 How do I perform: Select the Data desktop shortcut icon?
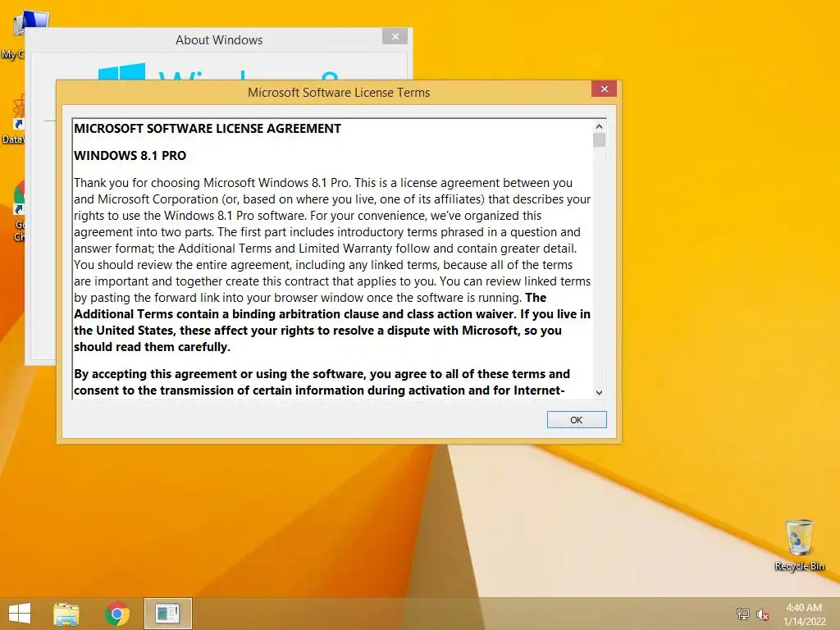[13, 121]
